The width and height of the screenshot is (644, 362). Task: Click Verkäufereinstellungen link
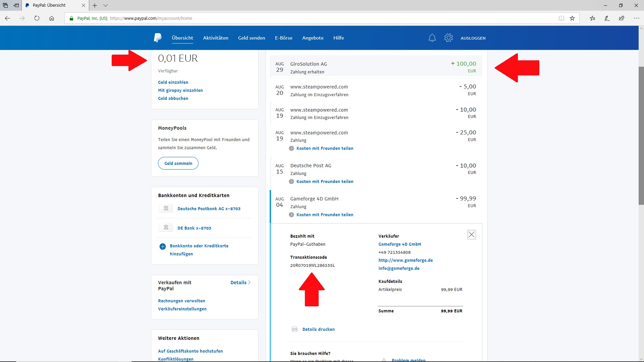(x=182, y=309)
